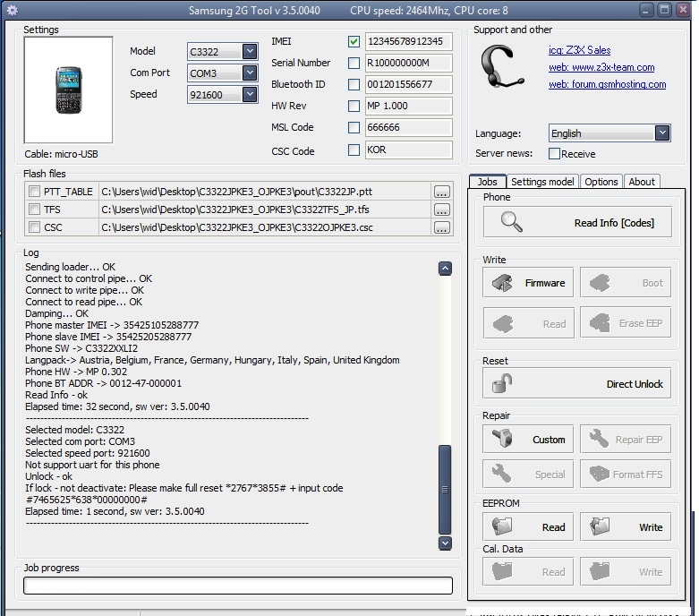Run Direct Unlock

(577, 383)
